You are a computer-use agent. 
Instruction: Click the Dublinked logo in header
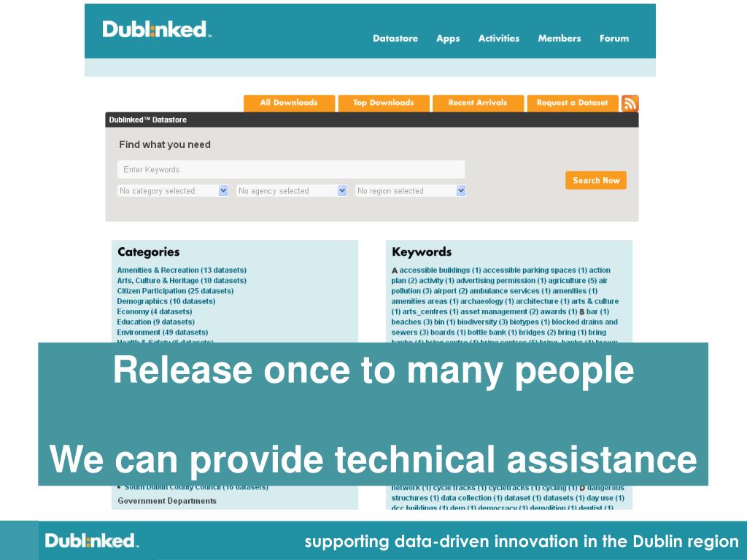[x=157, y=29]
